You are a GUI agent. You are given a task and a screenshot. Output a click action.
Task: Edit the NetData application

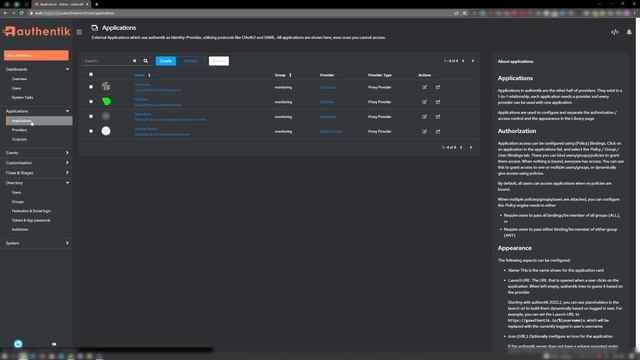tap(424, 102)
